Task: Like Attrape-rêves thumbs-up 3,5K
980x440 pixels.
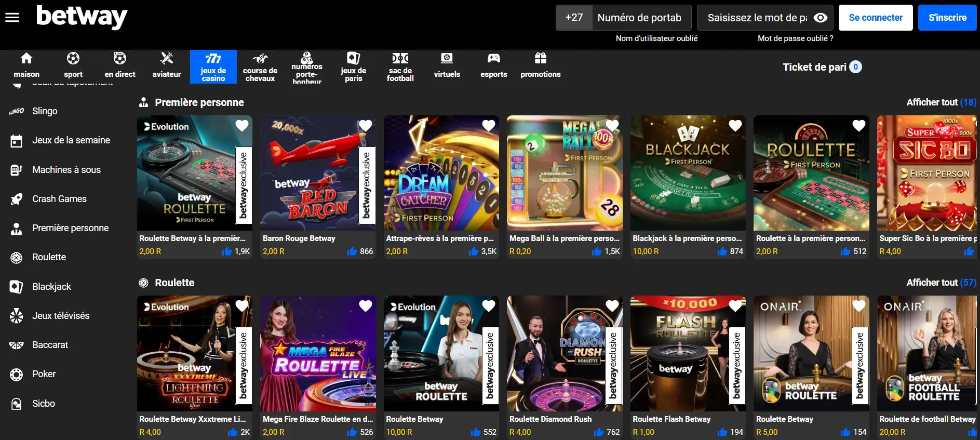Action: [473, 251]
